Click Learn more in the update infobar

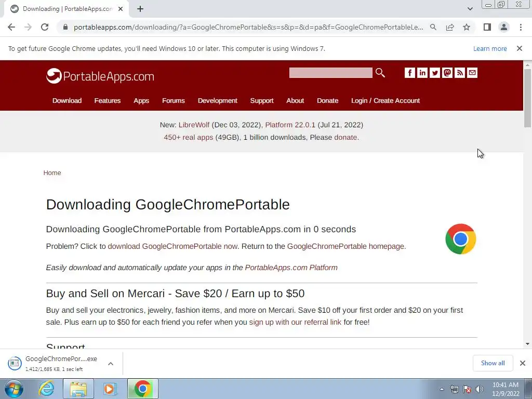[490, 48]
